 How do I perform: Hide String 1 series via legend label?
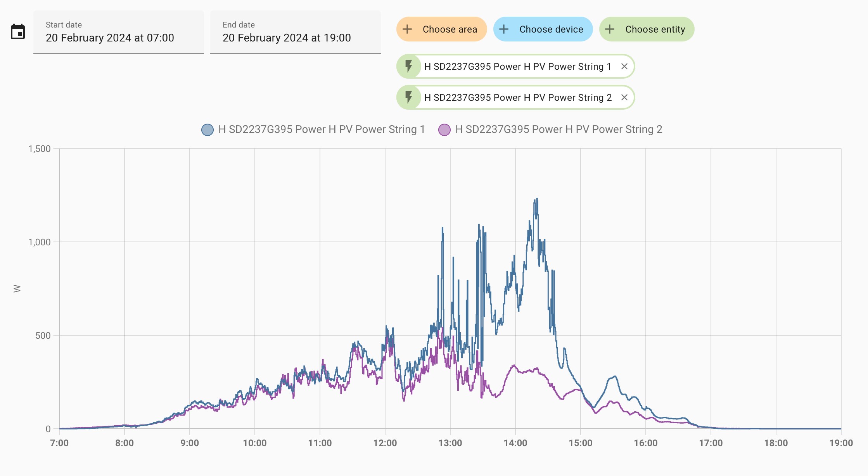322,129
